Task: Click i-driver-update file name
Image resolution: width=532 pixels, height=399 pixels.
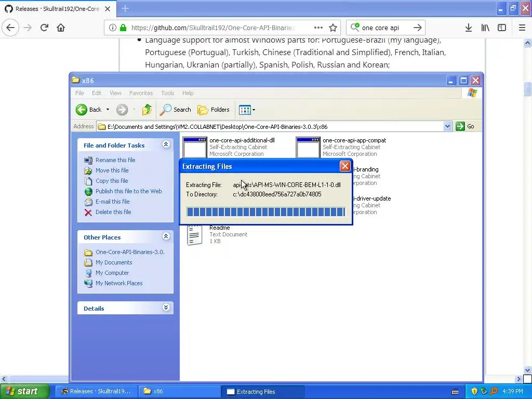Action: [x=372, y=198]
